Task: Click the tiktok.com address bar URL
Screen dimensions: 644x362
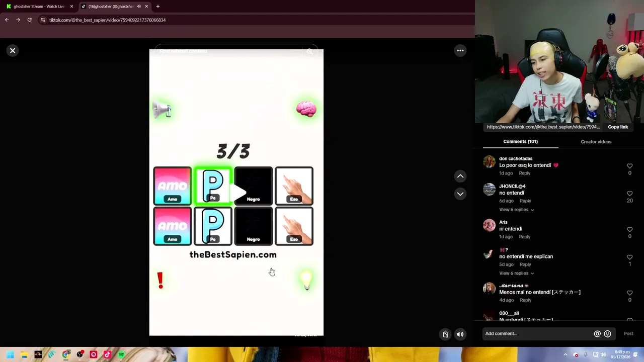Action: point(107,20)
